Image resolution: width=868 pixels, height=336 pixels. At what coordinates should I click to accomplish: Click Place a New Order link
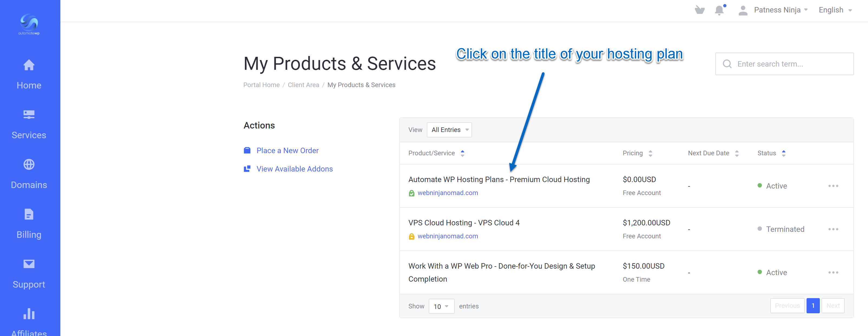(287, 150)
